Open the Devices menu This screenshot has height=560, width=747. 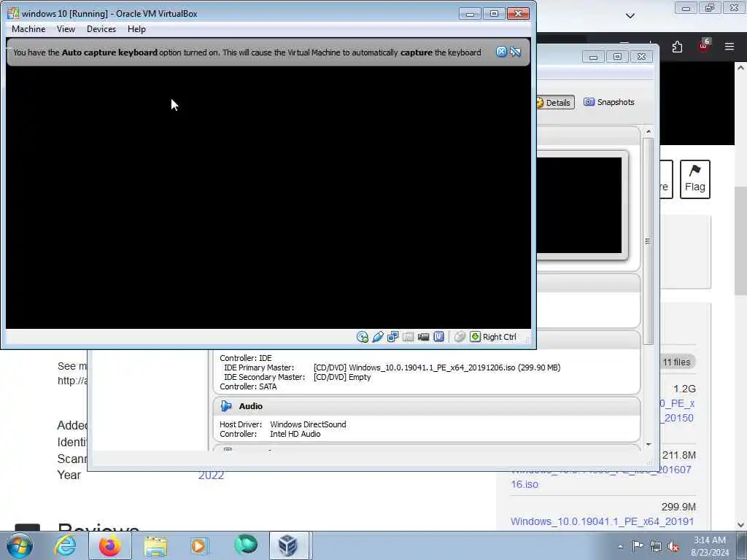(x=101, y=29)
